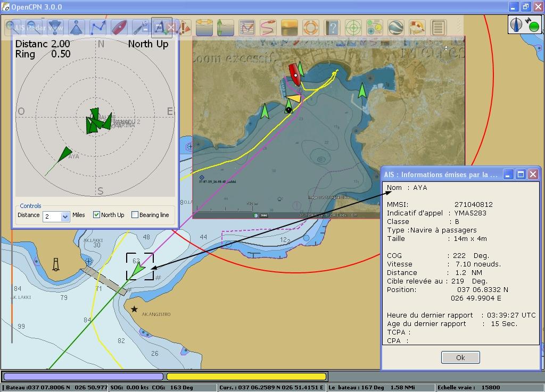Screen dimensions: 545x392
Task: Click the MMSI value 271040812
Action: pyautogui.click(x=473, y=204)
